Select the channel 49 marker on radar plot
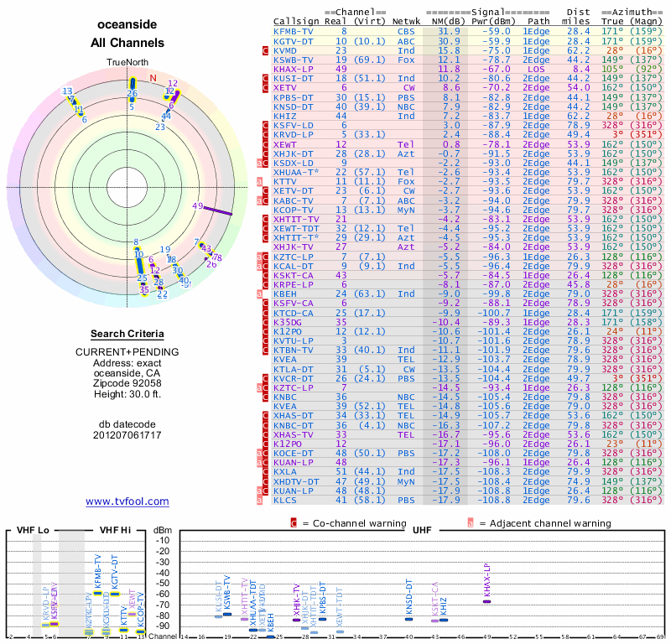 click(198, 205)
